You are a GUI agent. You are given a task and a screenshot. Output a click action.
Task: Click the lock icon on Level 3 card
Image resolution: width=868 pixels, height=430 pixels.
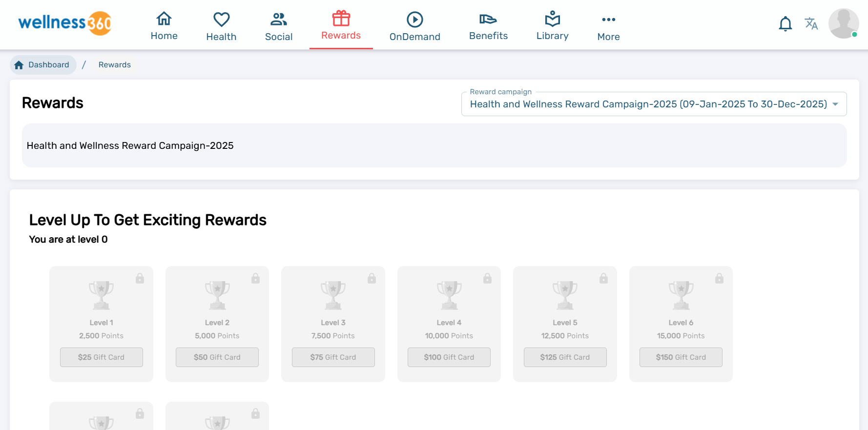(x=372, y=278)
